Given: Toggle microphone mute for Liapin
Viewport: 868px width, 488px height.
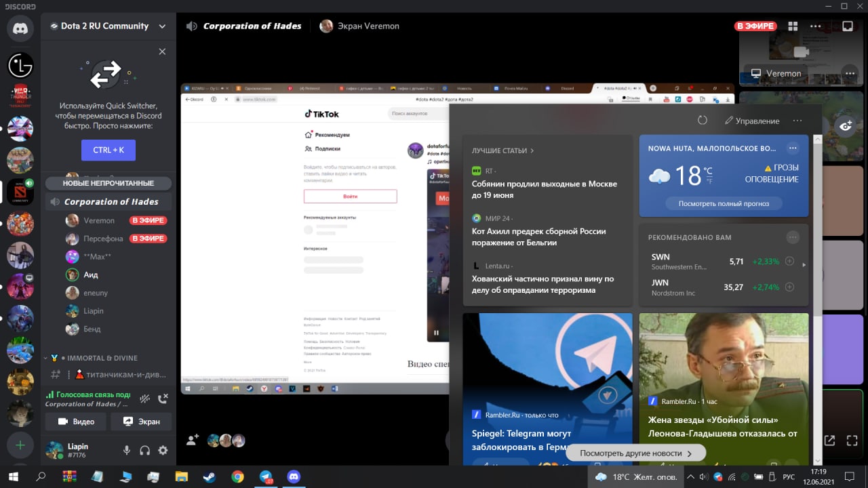Looking at the screenshot, I should [127, 450].
